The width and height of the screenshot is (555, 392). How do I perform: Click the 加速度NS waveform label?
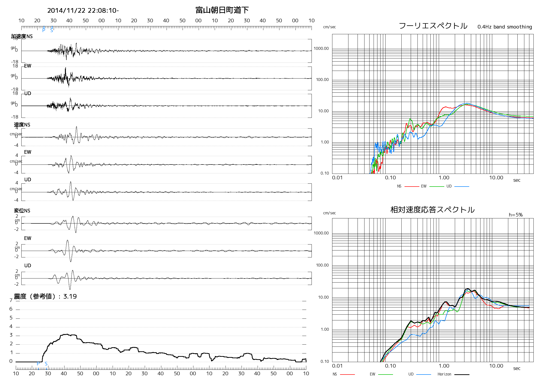22,36
